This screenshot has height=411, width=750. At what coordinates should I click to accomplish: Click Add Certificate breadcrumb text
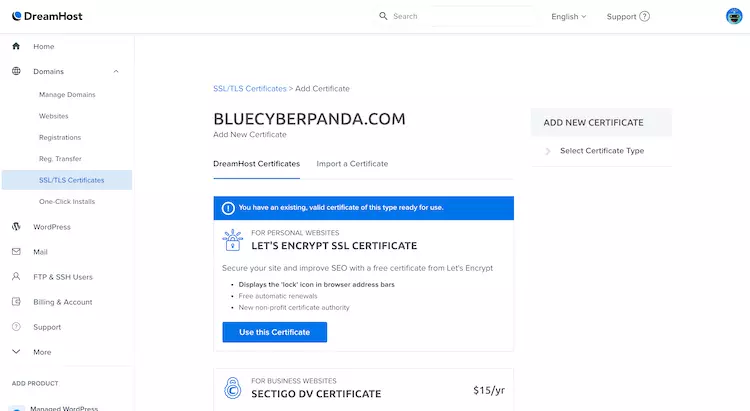[322, 89]
